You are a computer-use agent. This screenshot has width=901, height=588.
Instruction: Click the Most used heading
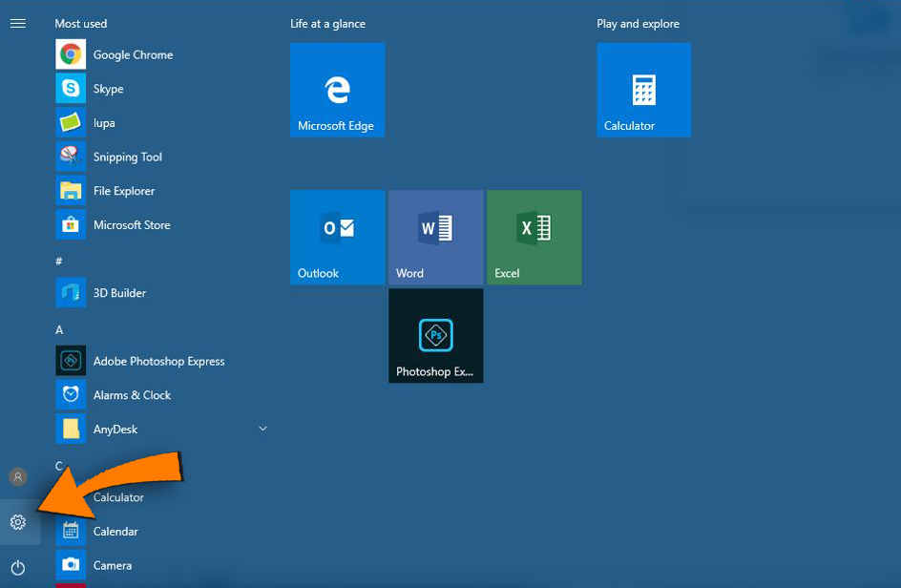click(x=81, y=24)
